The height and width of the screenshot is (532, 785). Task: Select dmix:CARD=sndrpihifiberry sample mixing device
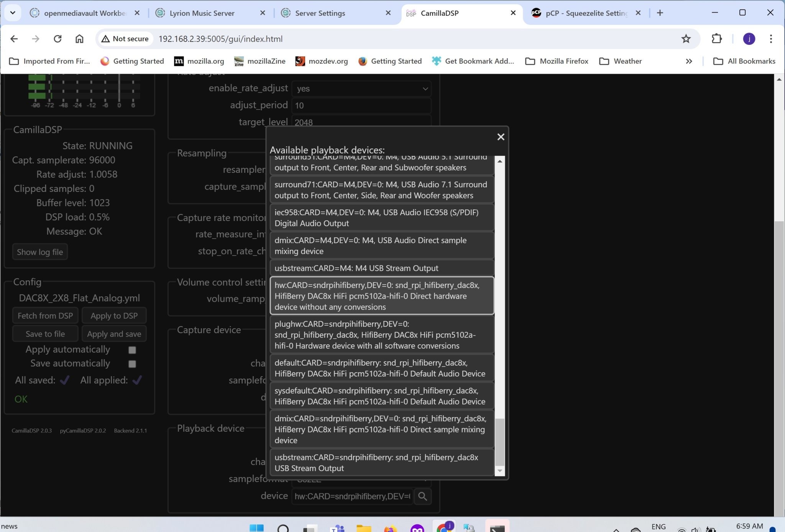382,429
